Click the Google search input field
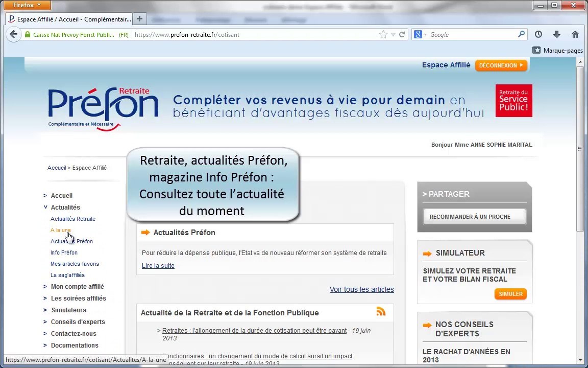 [x=473, y=35]
